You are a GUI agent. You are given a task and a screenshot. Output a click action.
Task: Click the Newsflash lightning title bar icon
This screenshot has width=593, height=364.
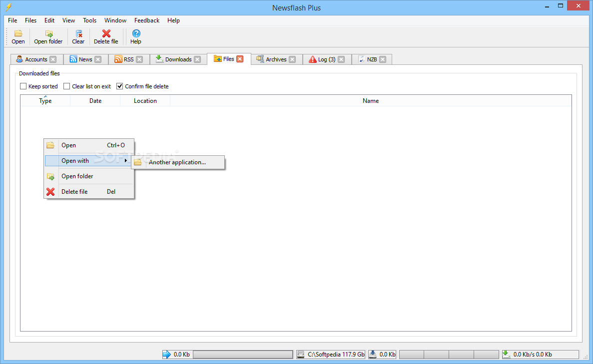pyautogui.click(x=8, y=7)
